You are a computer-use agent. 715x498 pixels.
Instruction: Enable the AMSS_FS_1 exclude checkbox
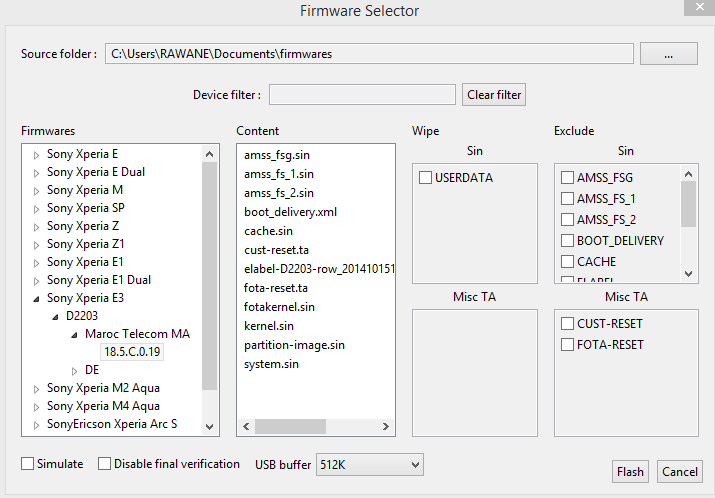coord(567,198)
